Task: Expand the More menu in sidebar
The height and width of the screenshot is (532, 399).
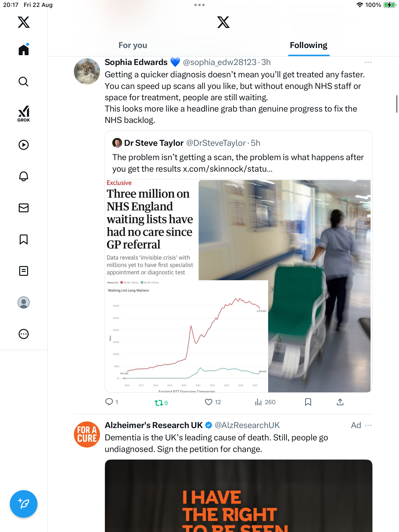Action: pos(24,334)
